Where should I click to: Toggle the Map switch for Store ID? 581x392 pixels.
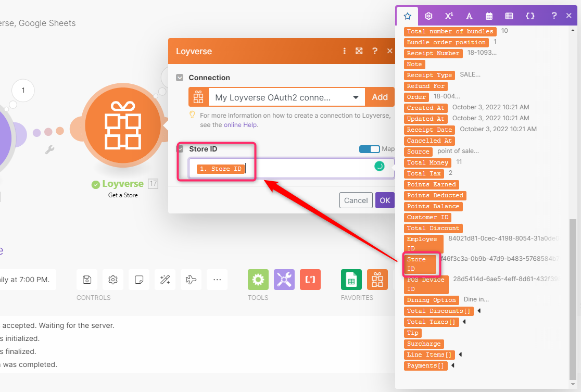click(x=370, y=149)
